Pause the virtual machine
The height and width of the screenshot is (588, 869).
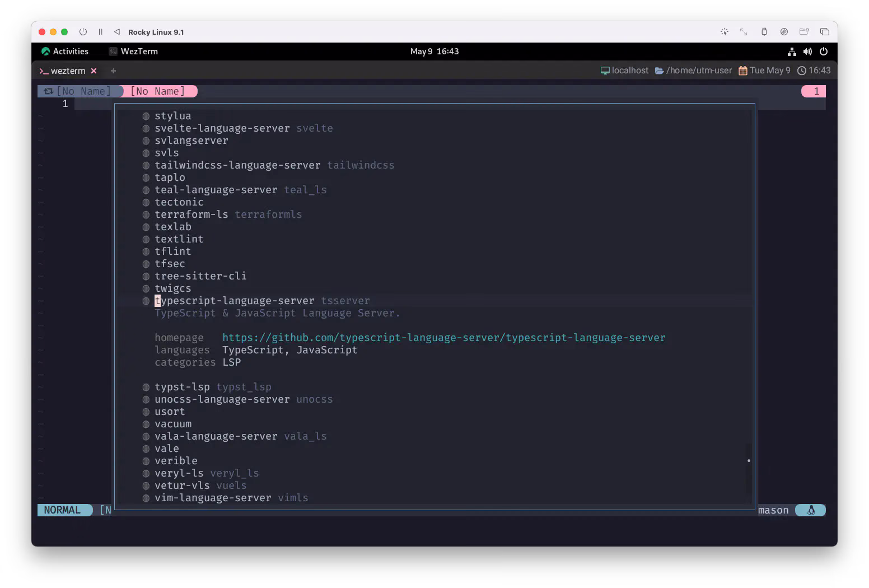click(100, 32)
